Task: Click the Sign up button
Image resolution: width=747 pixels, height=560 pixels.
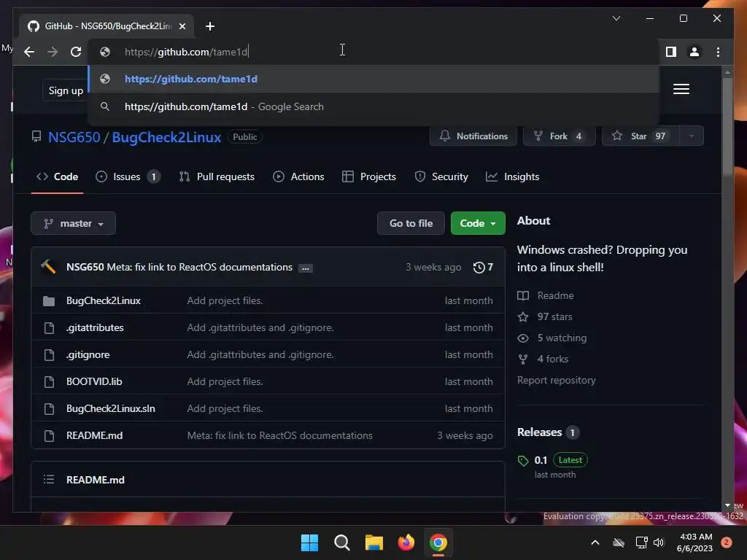Action: 66,90
